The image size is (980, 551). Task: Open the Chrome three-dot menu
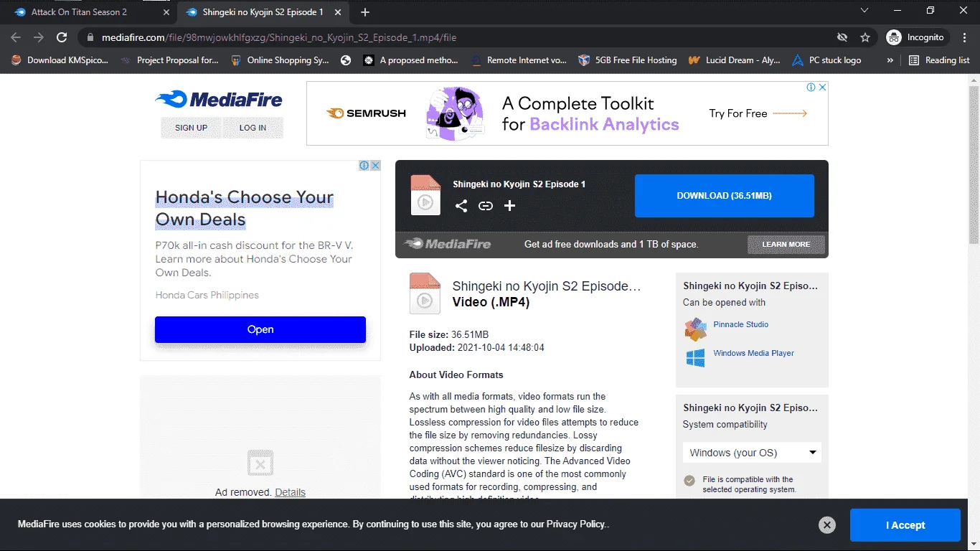click(964, 37)
